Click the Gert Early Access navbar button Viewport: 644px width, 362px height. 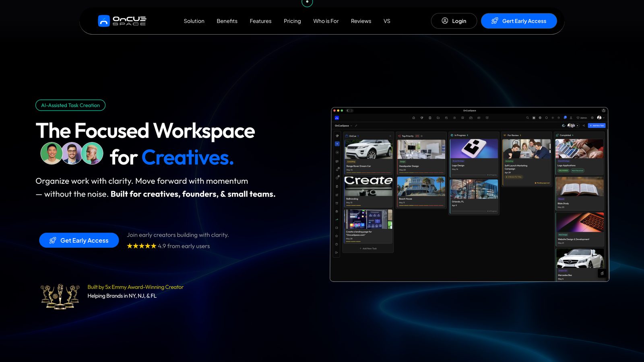pos(519,21)
